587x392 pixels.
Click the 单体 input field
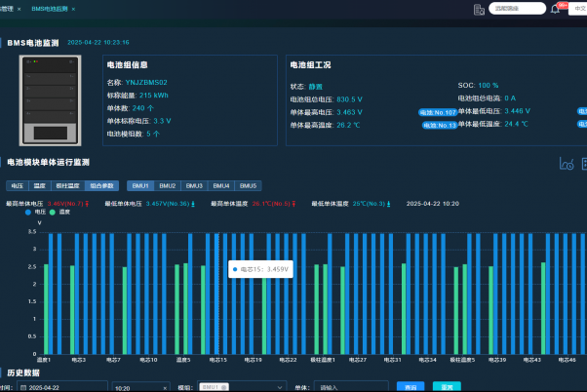[346, 387]
